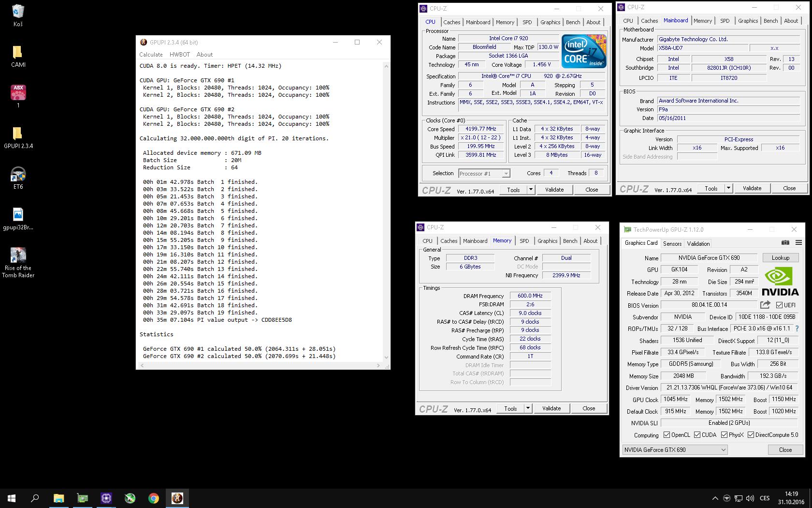The image size is (812, 508).
Task: Open the ASX desktop icon labeled 1
Action: (18, 96)
